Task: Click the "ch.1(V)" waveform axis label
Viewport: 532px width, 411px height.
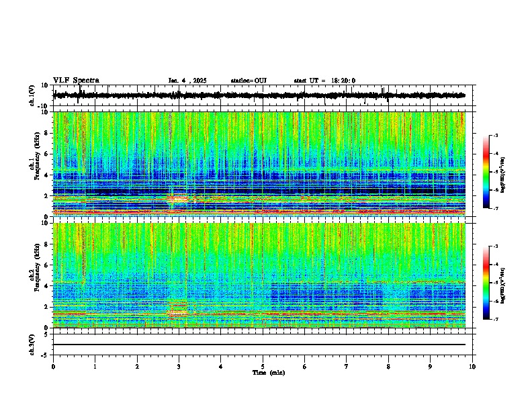Action: pos(32,95)
